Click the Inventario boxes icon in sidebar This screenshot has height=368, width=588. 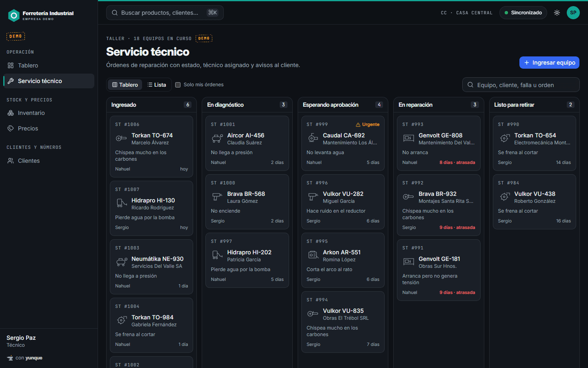pyautogui.click(x=11, y=113)
